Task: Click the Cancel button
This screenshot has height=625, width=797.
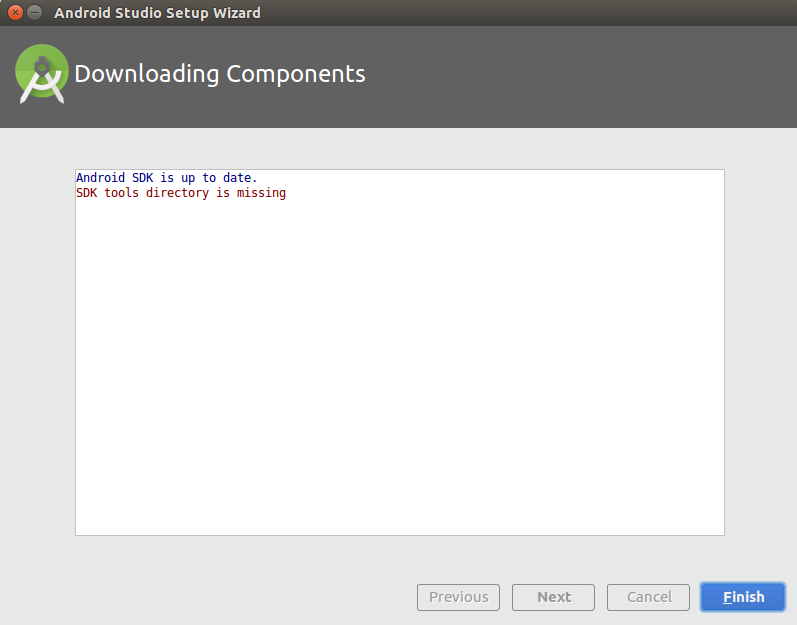Action: pyautogui.click(x=648, y=597)
